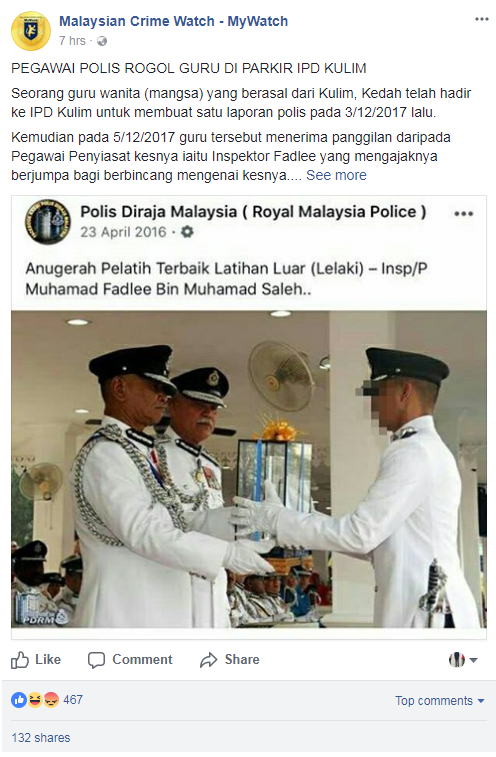Viewport: 496px width, 757px height.
Task: Open the award ceremony photo
Action: (249, 469)
